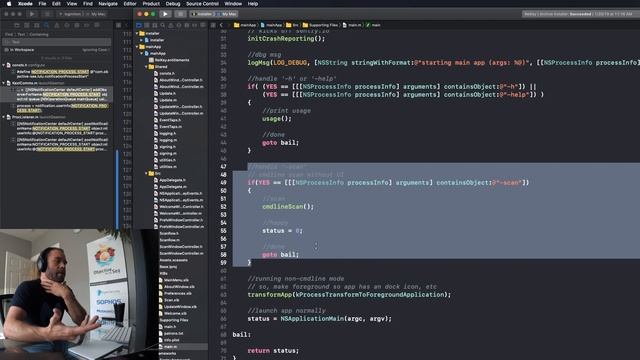Click Run button in the background Xcode window
The width and height of the screenshot is (640, 360).
coord(32,14)
